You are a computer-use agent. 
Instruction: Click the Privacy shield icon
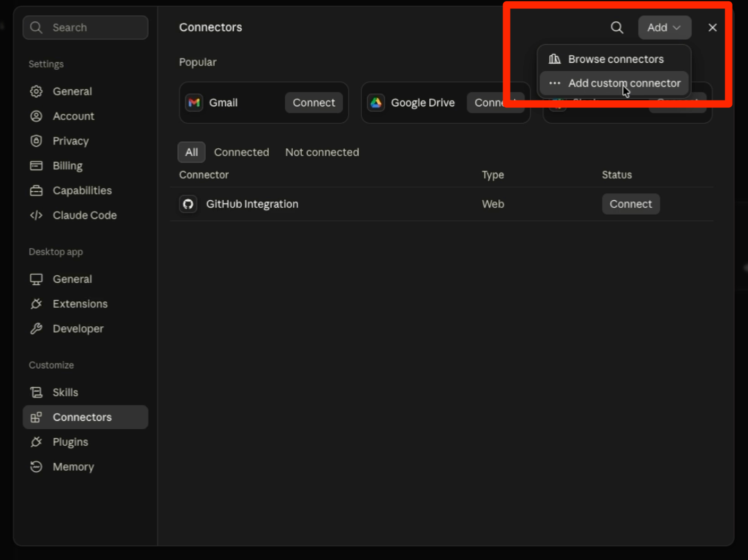(x=36, y=141)
